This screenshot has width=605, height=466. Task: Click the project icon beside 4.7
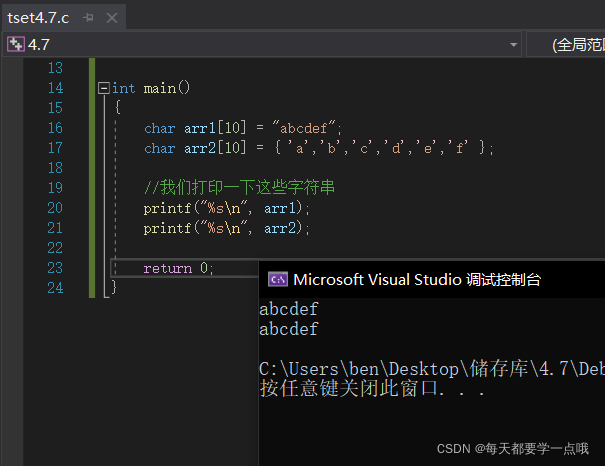click(16, 45)
